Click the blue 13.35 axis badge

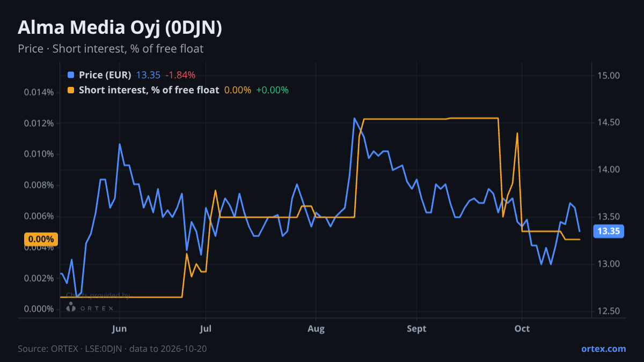pos(609,232)
